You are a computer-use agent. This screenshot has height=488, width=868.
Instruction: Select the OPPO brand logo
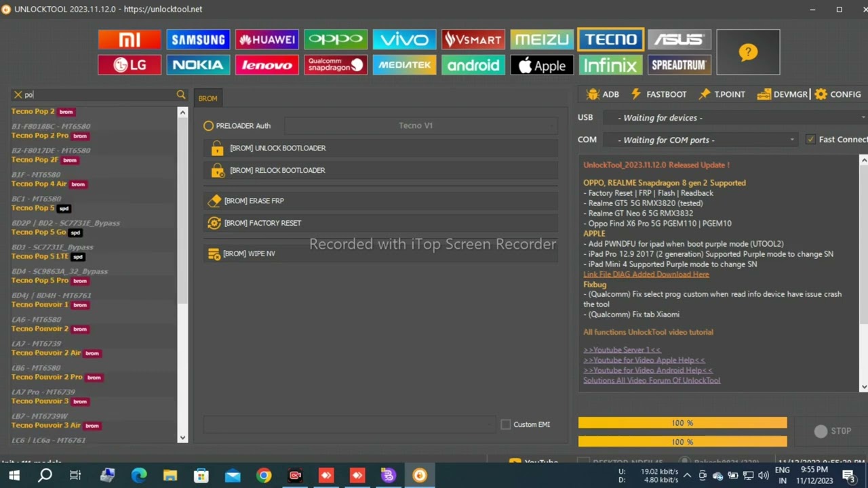(x=336, y=39)
